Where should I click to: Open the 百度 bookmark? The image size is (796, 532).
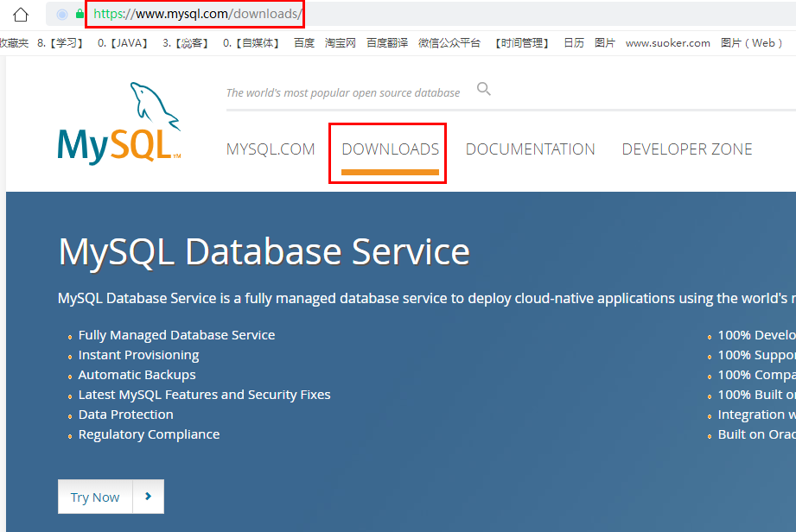[303, 42]
